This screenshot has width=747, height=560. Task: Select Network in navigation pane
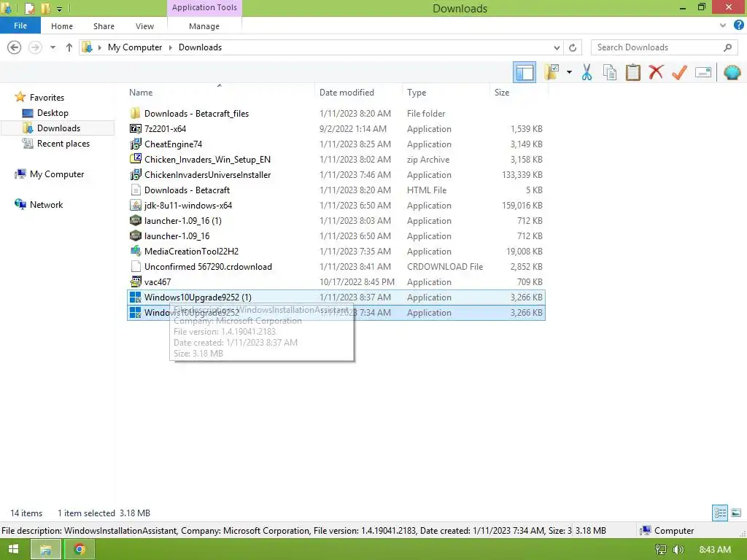click(46, 204)
